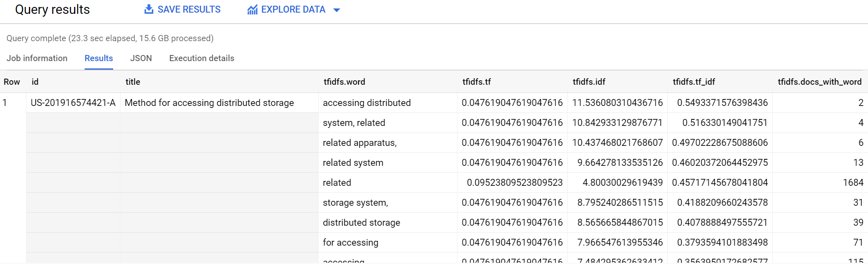
Task: Click the tfidfs.idf column header
Action: point(588,82)
